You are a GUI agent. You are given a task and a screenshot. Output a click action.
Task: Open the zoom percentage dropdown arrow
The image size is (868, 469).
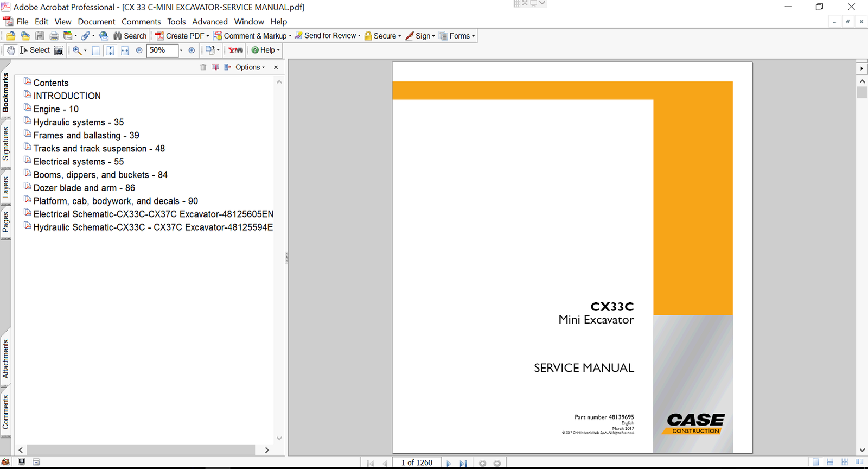click(x=181, y=50)
